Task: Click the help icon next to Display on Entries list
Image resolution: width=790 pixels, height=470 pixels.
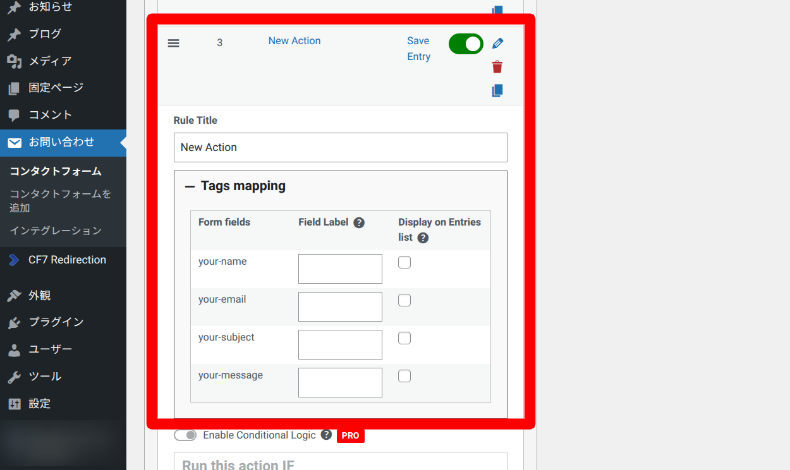Action: 423,238
